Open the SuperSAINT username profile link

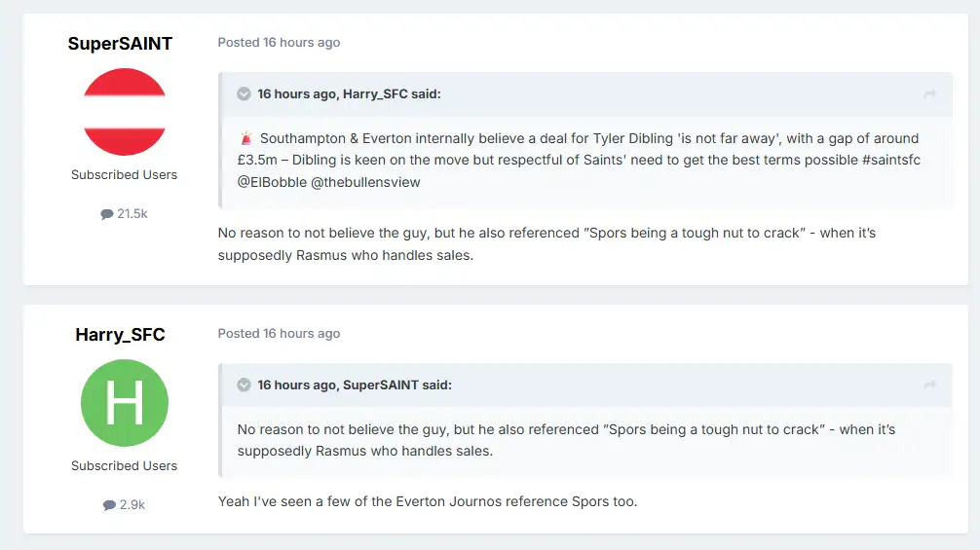pos(120,44)
